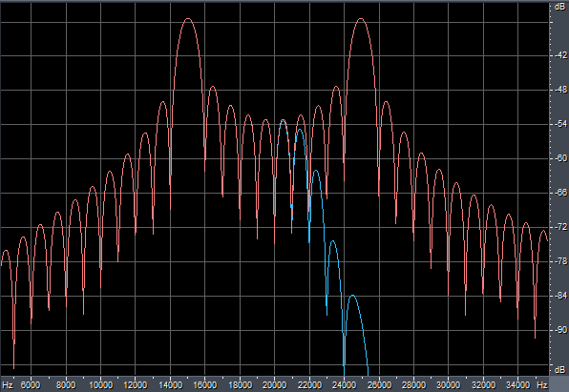Click the -60 dB scale label
This screenshot has width=569, height=392.
point(560,158)
